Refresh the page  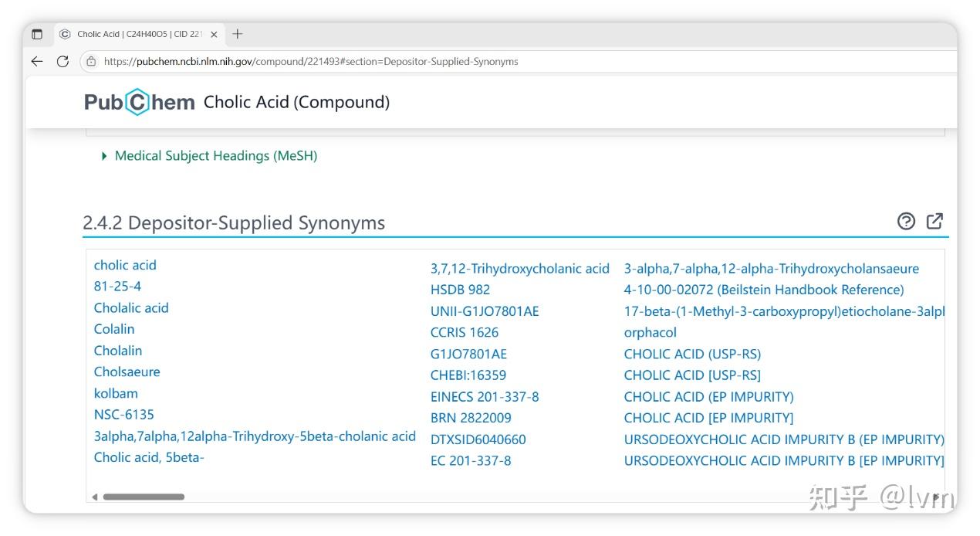click(63, 61)
